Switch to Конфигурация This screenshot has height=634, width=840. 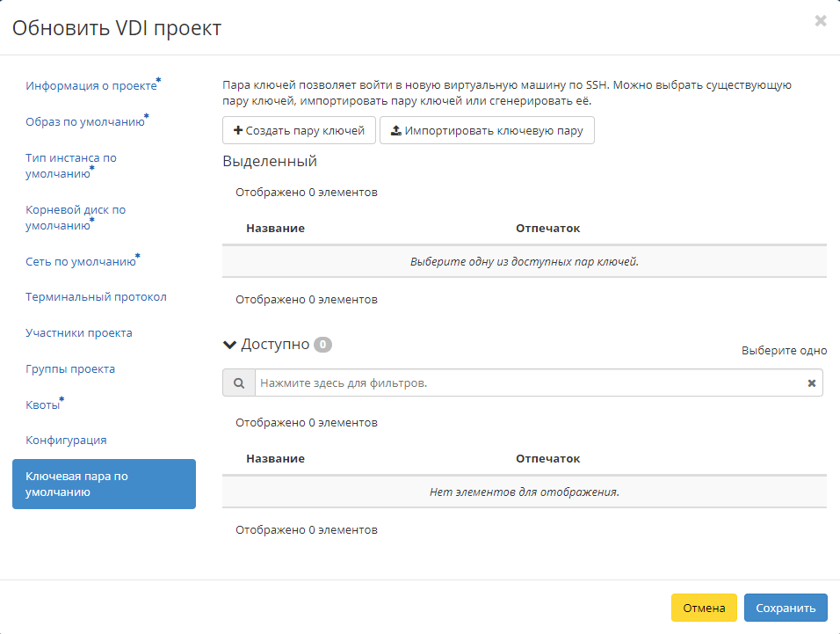click(x=66, y=440)
